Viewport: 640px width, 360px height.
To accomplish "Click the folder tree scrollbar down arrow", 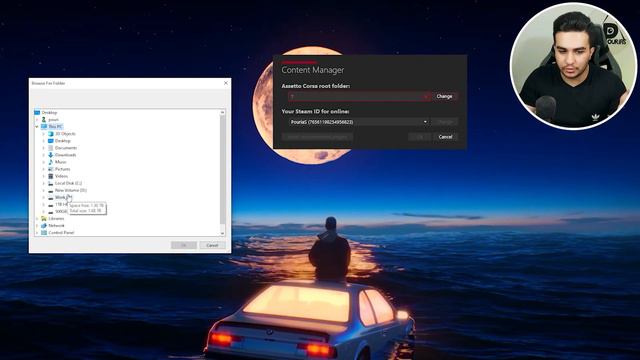I will click(222, 233).
